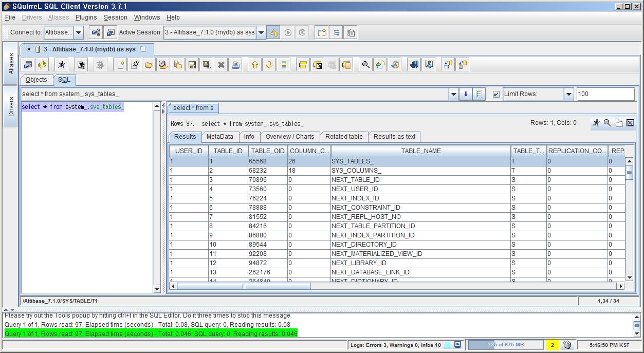Image resolution: width=644 pixels, height=353 pixels.
Task: Sort by the TABLE_NAME column header
Action: pyautogui.click(x=420, y=151)
